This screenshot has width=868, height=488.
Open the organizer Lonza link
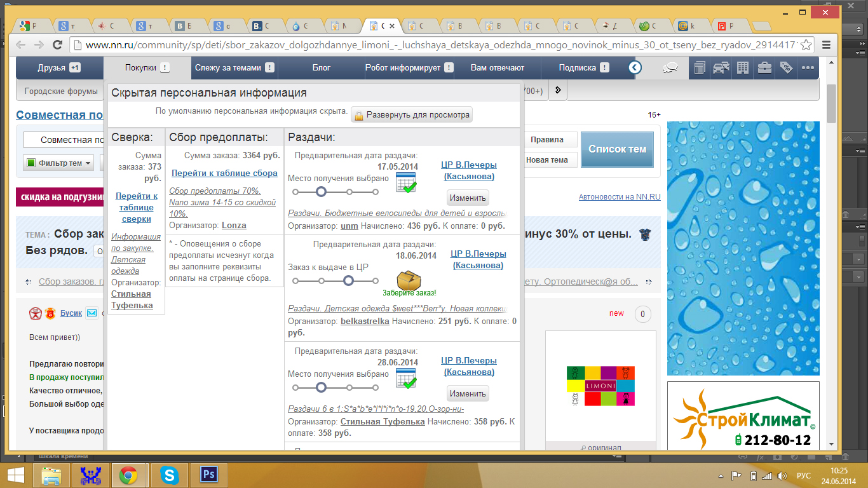pos(234,225)
